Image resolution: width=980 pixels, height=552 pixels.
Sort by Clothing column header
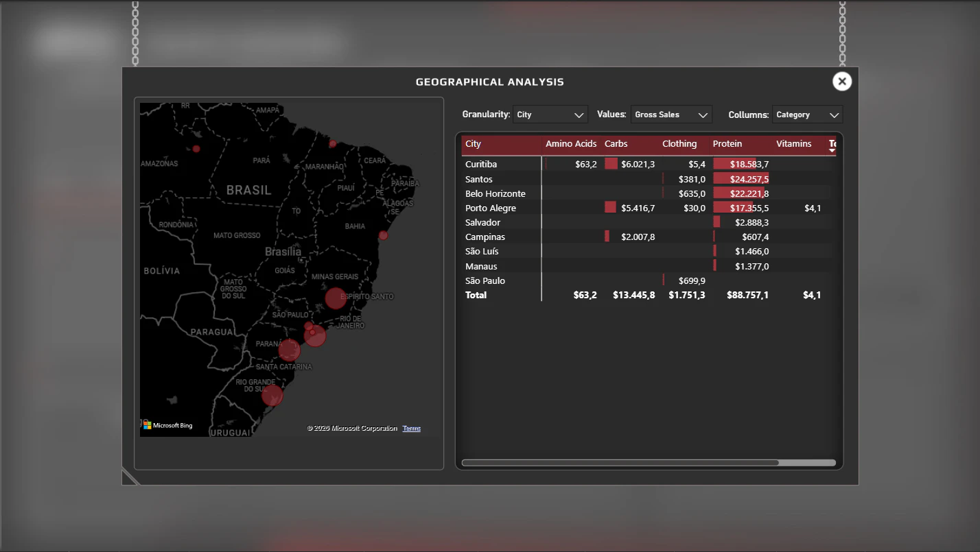pos(679,144)
